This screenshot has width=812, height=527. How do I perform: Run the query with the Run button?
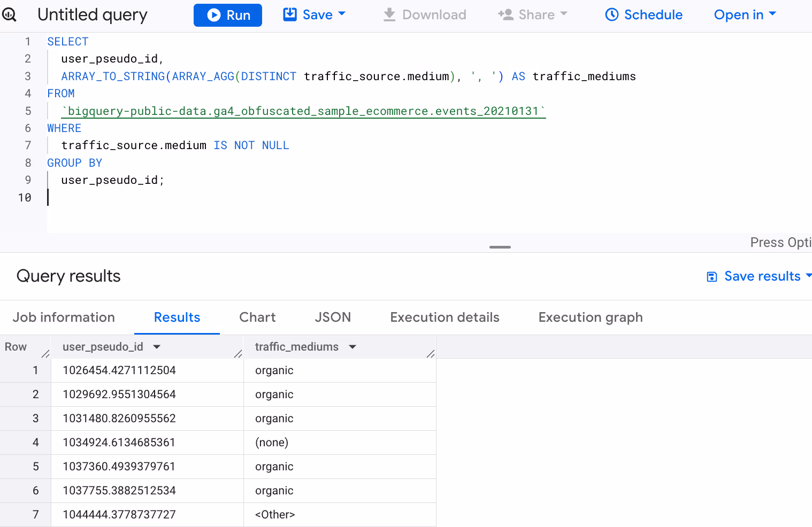228,15
